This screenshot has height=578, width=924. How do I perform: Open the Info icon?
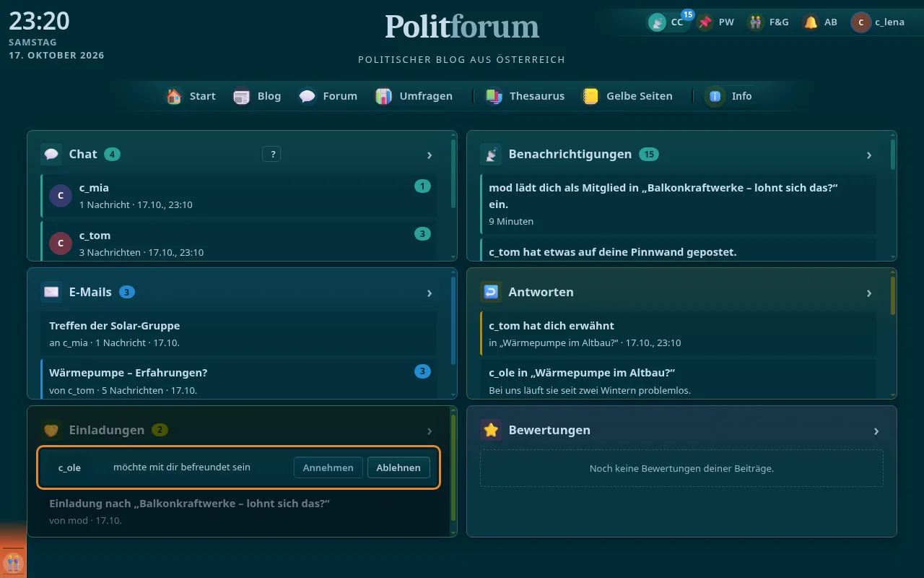(x=715, y=96)
